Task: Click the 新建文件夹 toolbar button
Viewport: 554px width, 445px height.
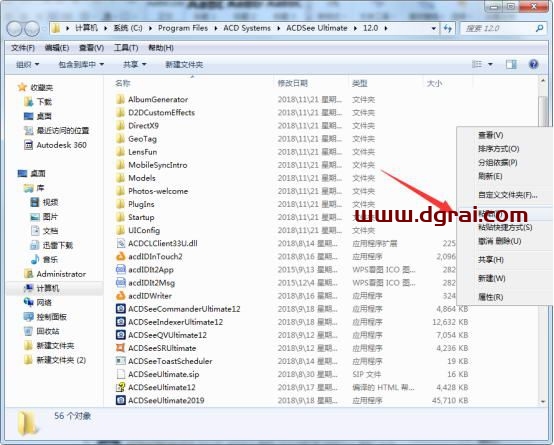Action: tap(184, 64)
